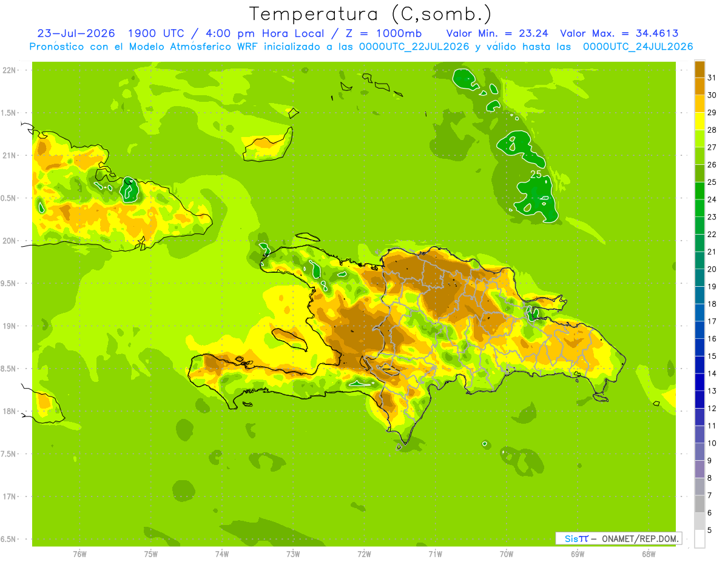728x562 pixels.
Task: Pick the white colorbar swatch below 5
Action: click(x=699, y=539)
